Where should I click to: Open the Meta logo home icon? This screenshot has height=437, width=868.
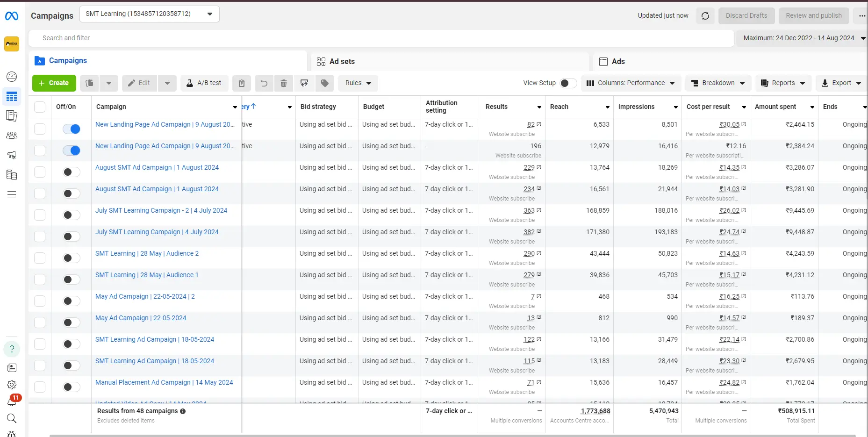(12, 16)
